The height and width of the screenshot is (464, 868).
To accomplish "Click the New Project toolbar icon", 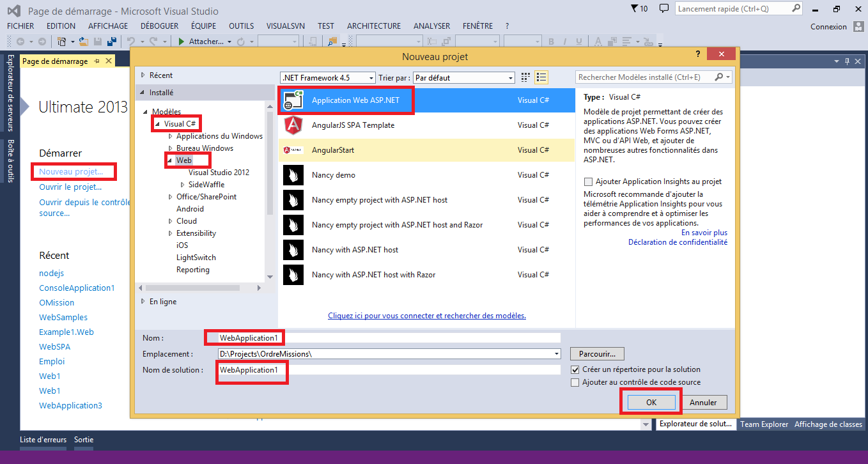I will tap(62, 42).
